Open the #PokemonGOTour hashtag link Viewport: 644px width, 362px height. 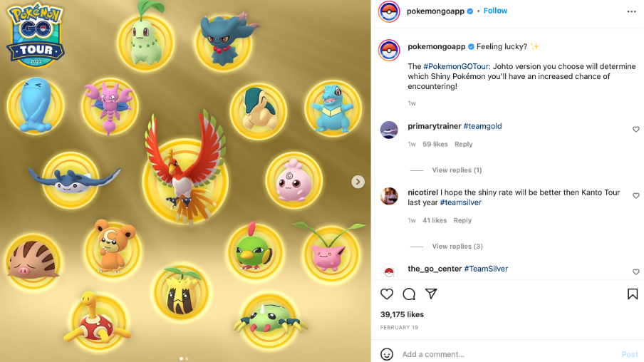click(x=456, y=66)
